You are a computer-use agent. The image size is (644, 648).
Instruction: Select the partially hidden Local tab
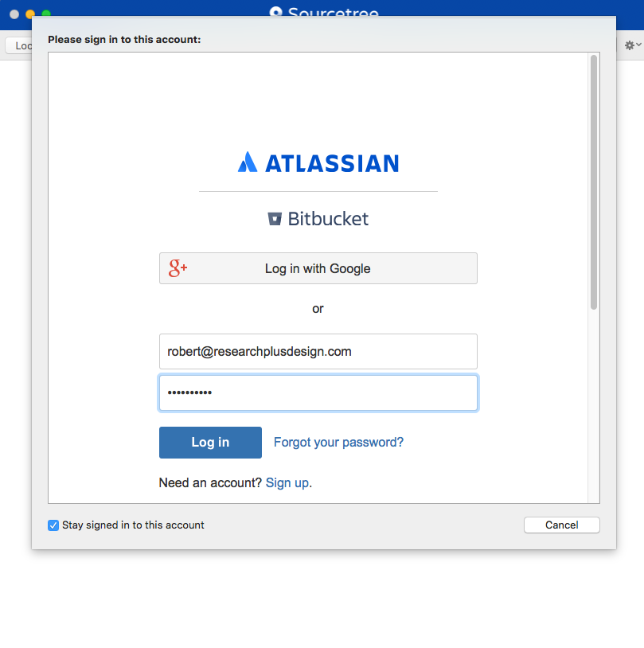click(19, 45)
